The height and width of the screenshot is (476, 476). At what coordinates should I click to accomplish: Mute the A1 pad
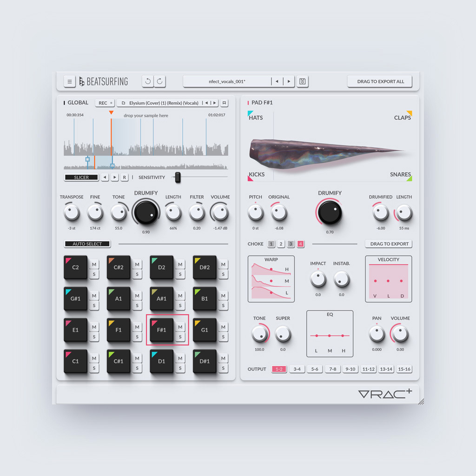click(137, 296)
